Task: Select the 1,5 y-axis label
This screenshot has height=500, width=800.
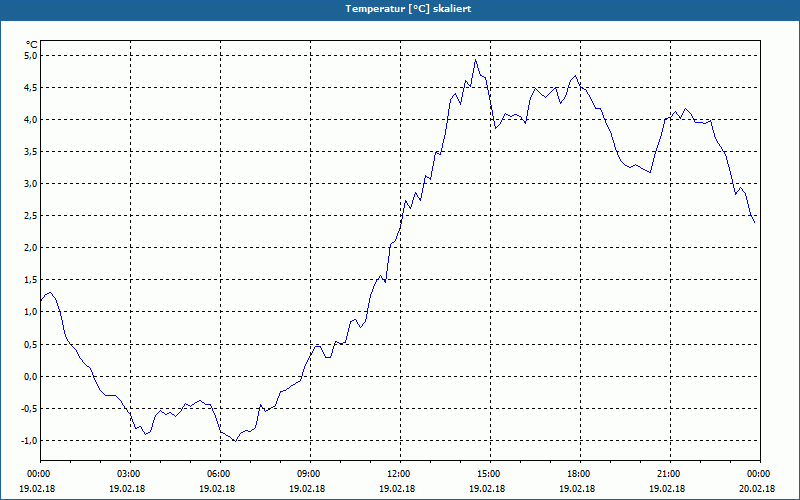Action: coord(31,280)
